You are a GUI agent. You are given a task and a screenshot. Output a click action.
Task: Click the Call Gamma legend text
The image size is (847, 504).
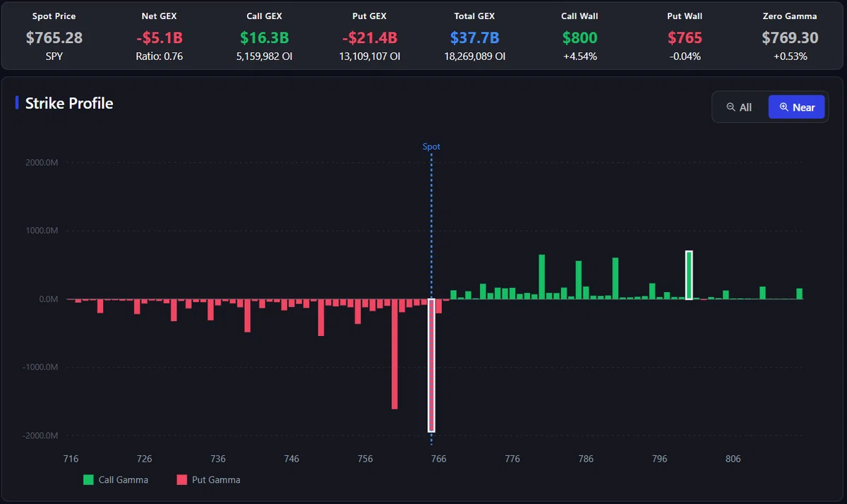pos(124,480)
